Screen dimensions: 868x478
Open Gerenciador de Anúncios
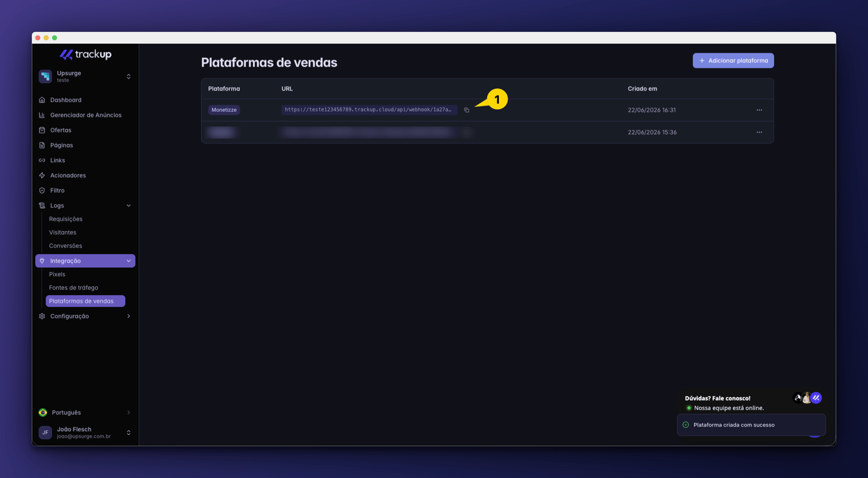click(86, 115)
